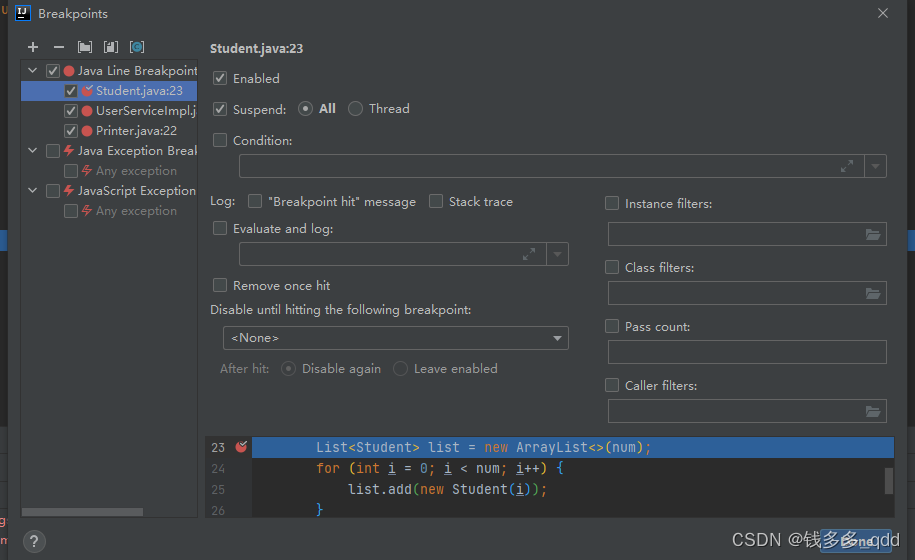Open Evaluate and log history dropdown
Image resolution: width=915 pixels, height=560 pixels.
pos(557,254)
